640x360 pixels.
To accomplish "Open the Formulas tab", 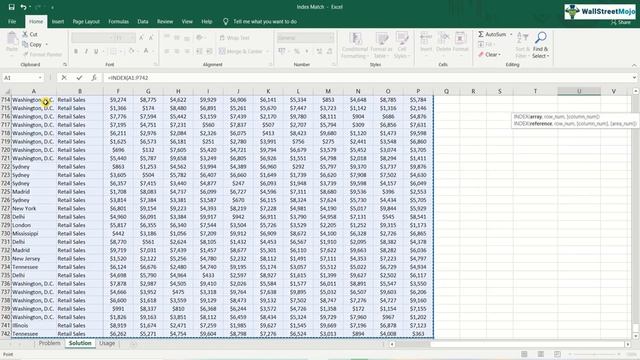I will click(x=118, y=22).
